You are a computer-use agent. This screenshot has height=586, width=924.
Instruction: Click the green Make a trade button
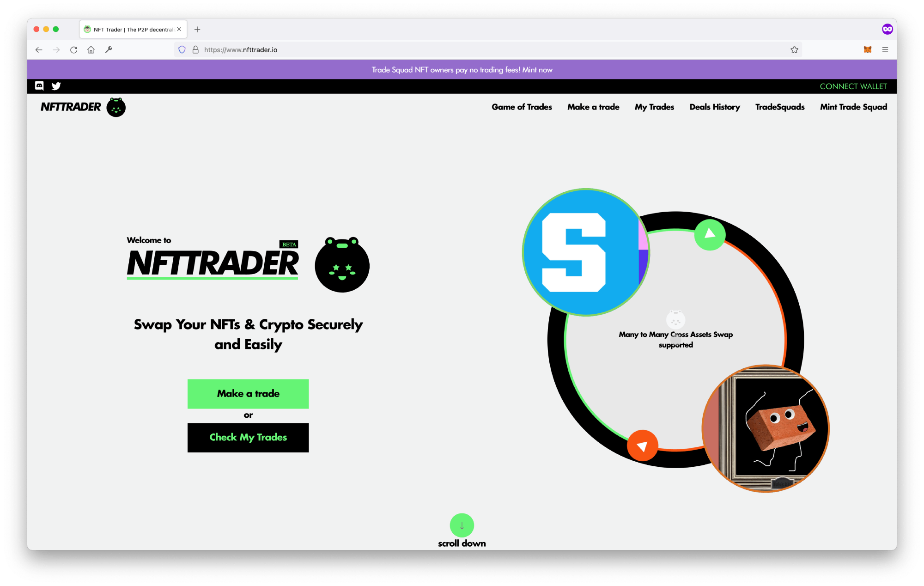[x=248, y=393]
